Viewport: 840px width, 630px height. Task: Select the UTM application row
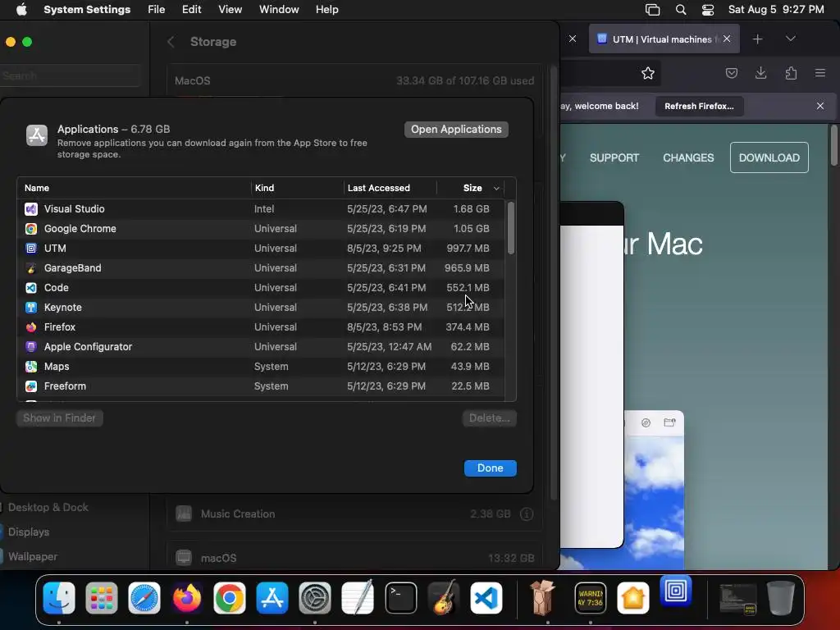coord(261,249)
